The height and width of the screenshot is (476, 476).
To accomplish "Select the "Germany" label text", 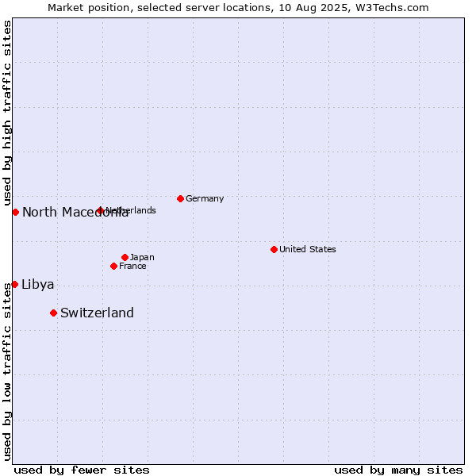I will tap(205, 199).
